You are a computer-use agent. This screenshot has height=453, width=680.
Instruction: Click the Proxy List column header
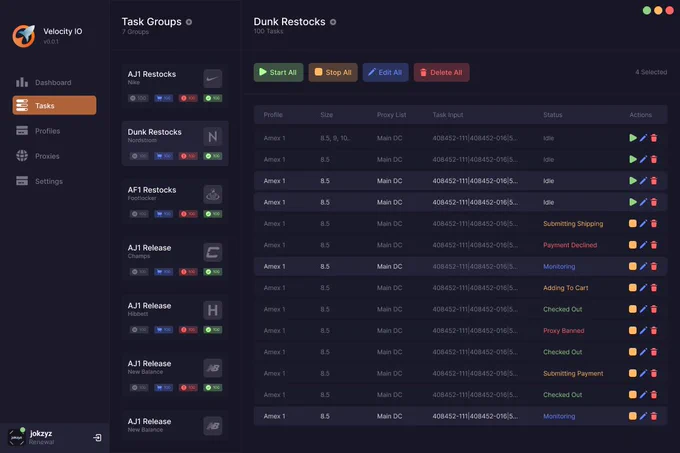click(392, 115)
